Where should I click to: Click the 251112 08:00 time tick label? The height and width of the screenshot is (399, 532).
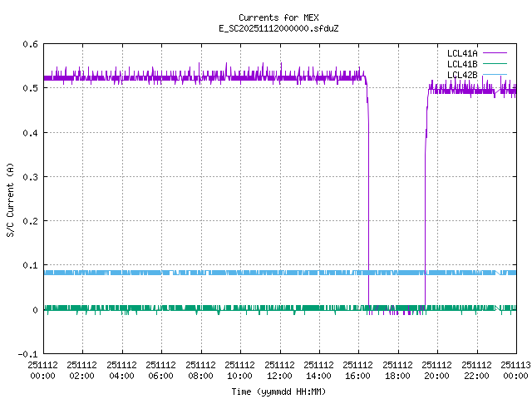(201, 370)
